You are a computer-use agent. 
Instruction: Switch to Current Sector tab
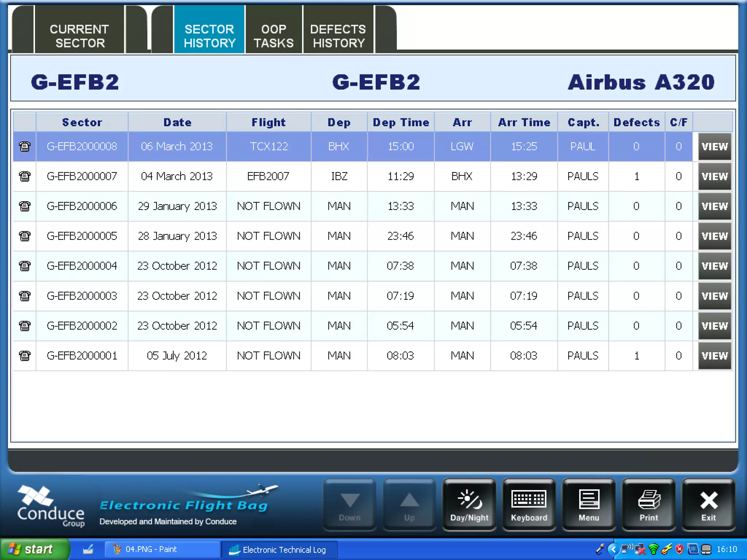pyautogui.click(x=79, y=36)
